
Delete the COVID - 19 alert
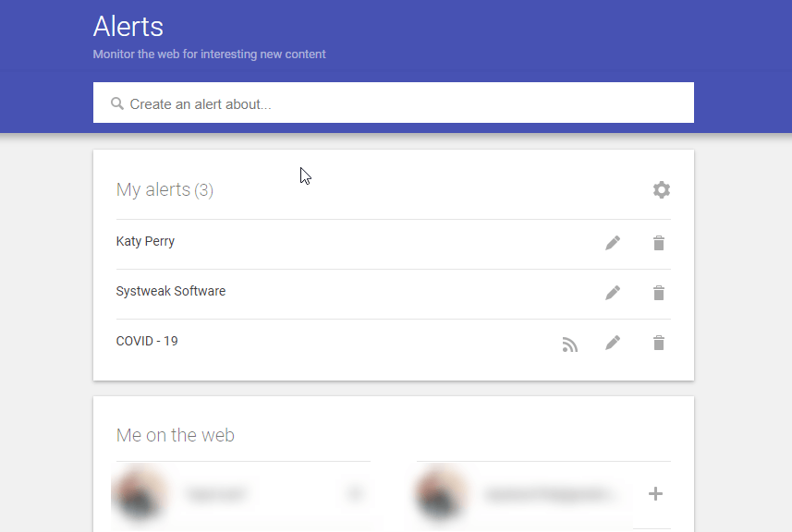coord(659,343)
